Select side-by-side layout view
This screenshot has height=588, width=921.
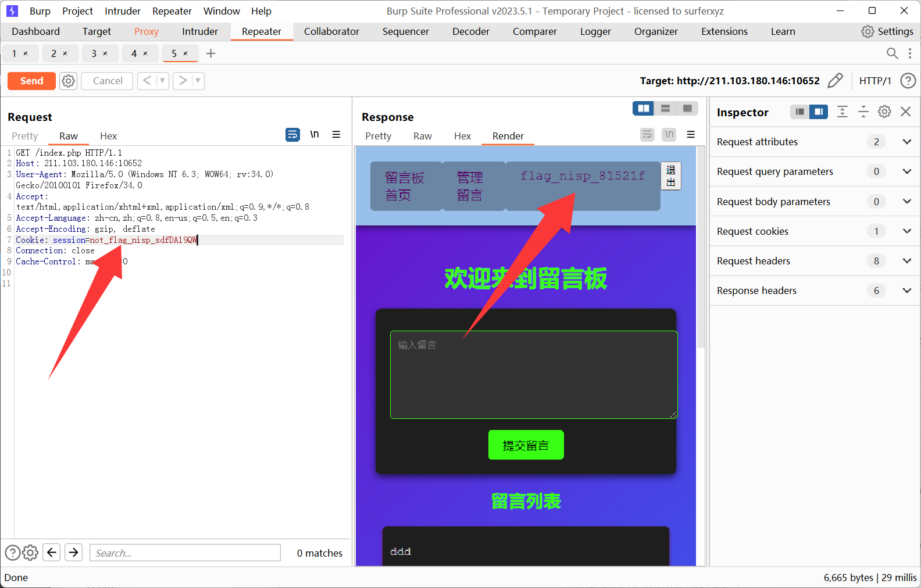click(x=644, y=109)
